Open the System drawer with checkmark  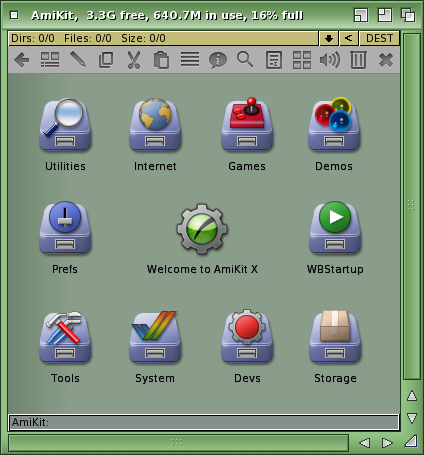tap(155, 337)
